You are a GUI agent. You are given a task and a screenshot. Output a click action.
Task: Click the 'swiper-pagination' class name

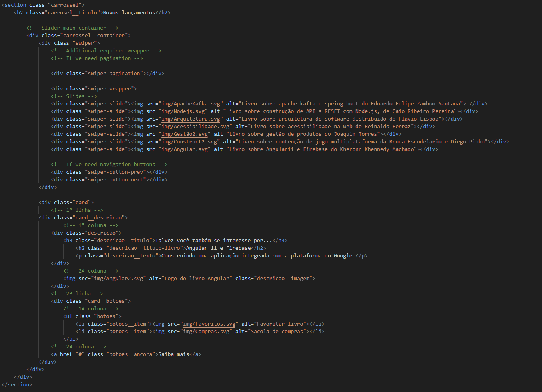coord(114,74)
